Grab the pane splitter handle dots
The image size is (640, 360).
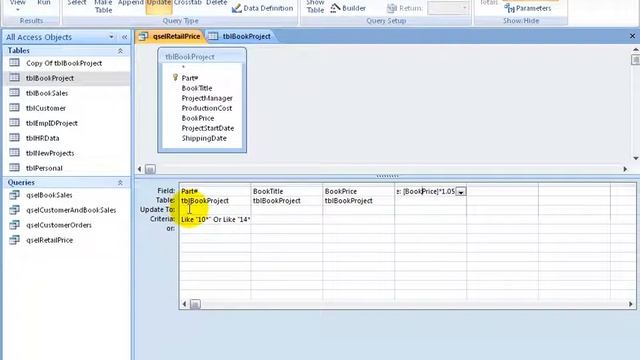click(387, 176)
